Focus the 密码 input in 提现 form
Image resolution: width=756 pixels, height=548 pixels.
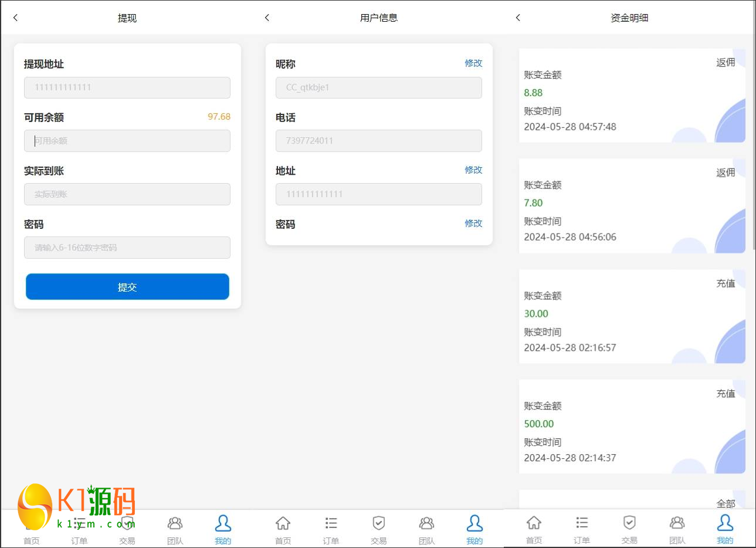(127, 248)
